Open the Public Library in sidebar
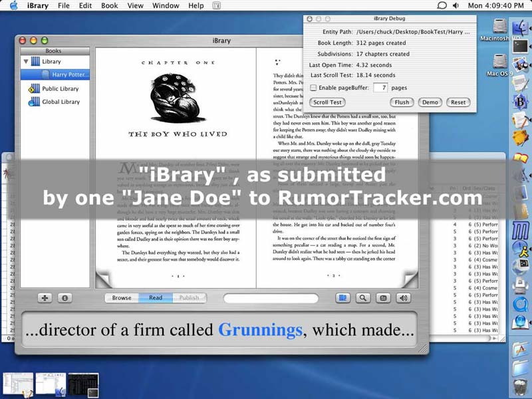 pos(54,88)
